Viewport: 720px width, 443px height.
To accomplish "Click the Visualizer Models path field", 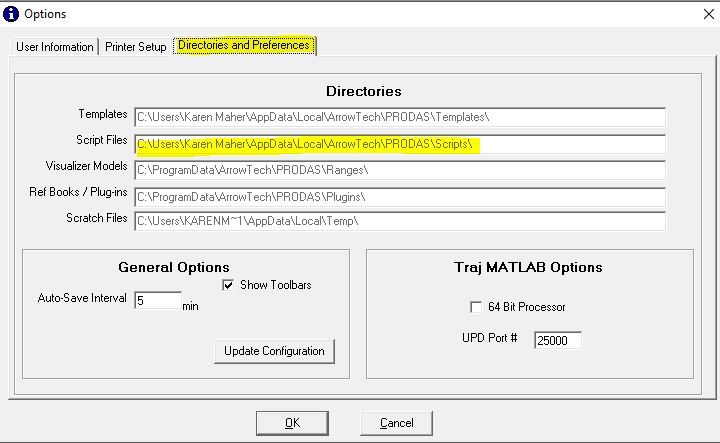I will (x=400, y=170).
